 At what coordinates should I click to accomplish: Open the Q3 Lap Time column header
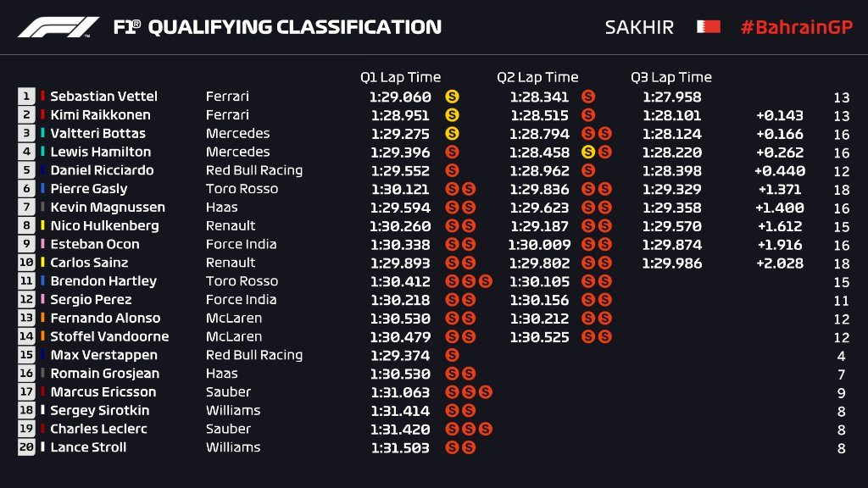(671, 77)
